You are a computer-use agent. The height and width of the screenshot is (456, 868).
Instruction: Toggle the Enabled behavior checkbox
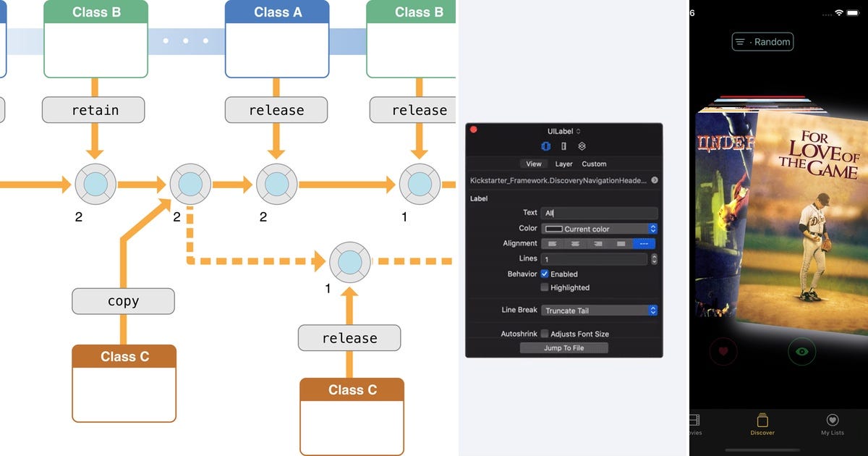click(x=545, y=274)
